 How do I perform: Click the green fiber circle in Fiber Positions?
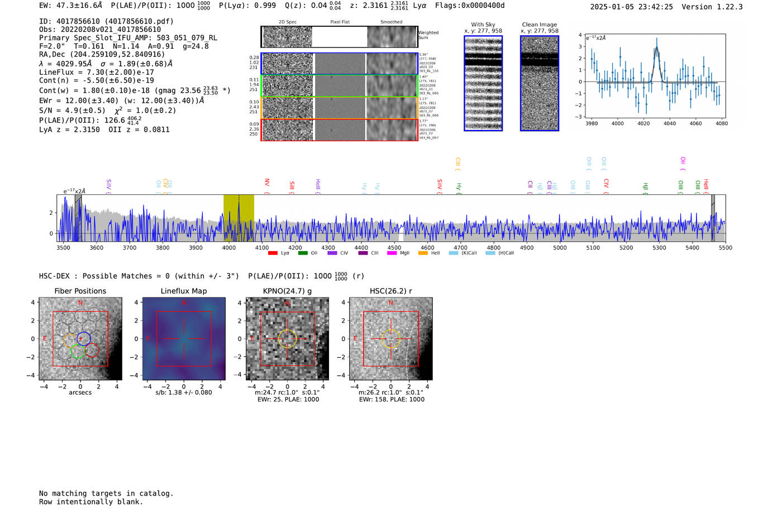point(78,351)
